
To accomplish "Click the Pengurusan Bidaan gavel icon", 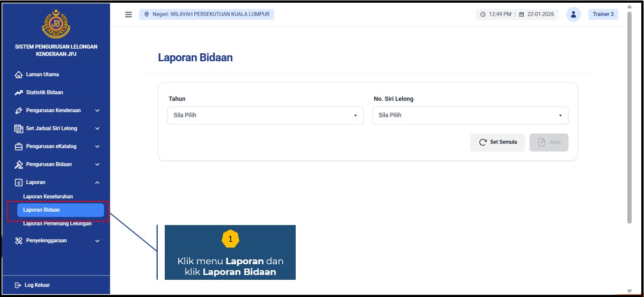I will point(19,164).
